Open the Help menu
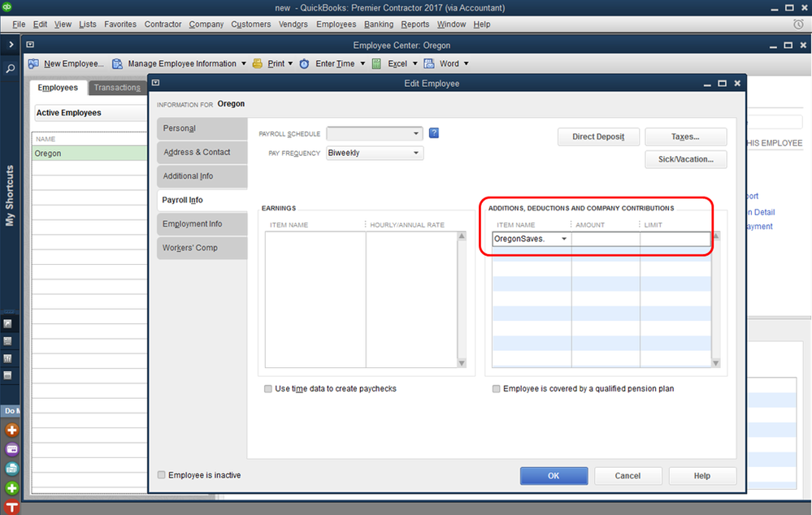 pyautogui.click(x=482, y=24)
